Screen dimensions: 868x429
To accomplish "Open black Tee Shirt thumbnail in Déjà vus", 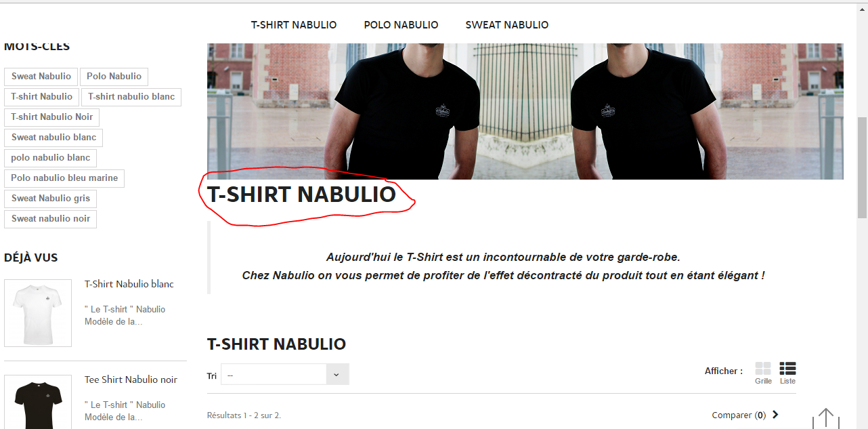I will (38, 402).
